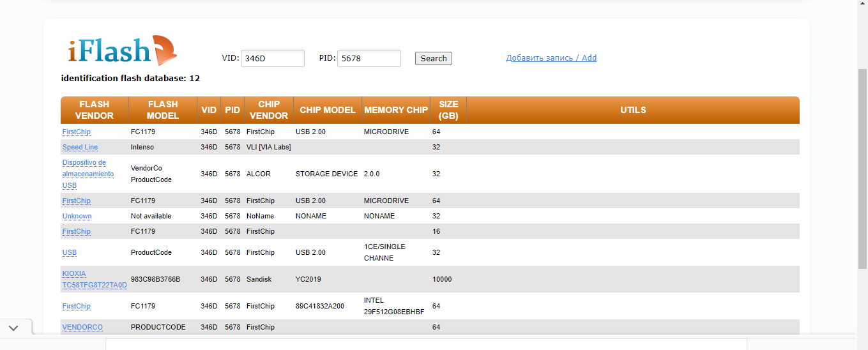
Task: Click the VID input field
Action: (273, 58)
